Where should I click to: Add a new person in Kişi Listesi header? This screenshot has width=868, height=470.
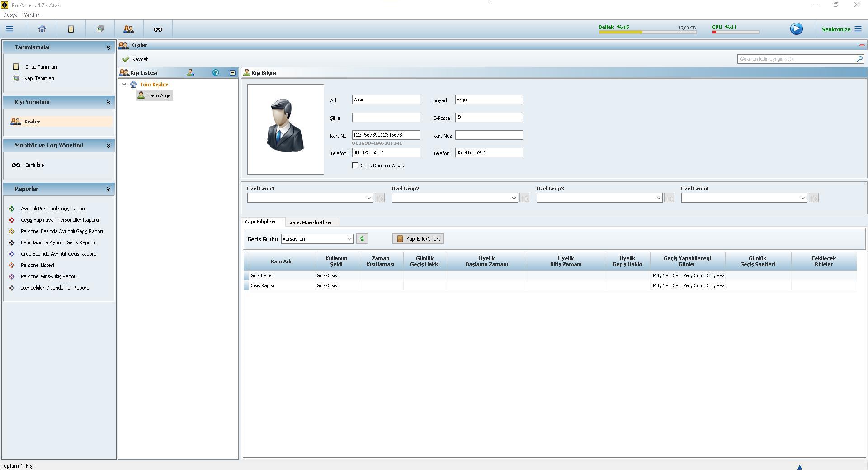(190, 73)
